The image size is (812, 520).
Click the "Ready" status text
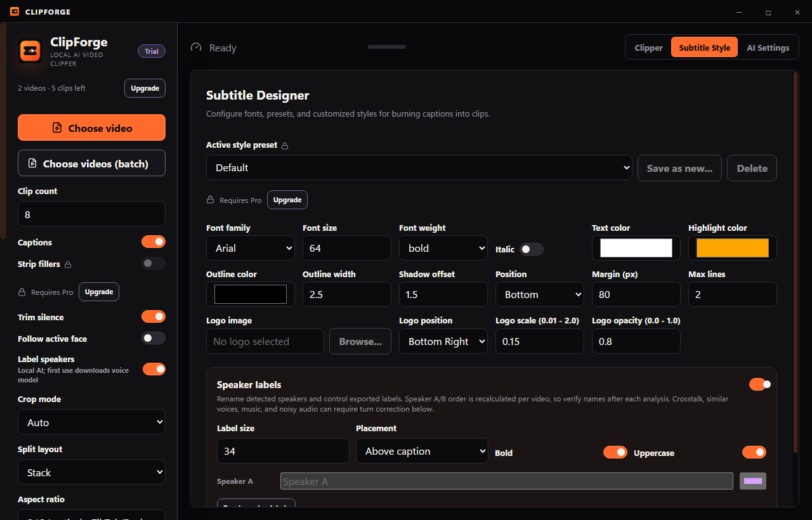[223, 48]
